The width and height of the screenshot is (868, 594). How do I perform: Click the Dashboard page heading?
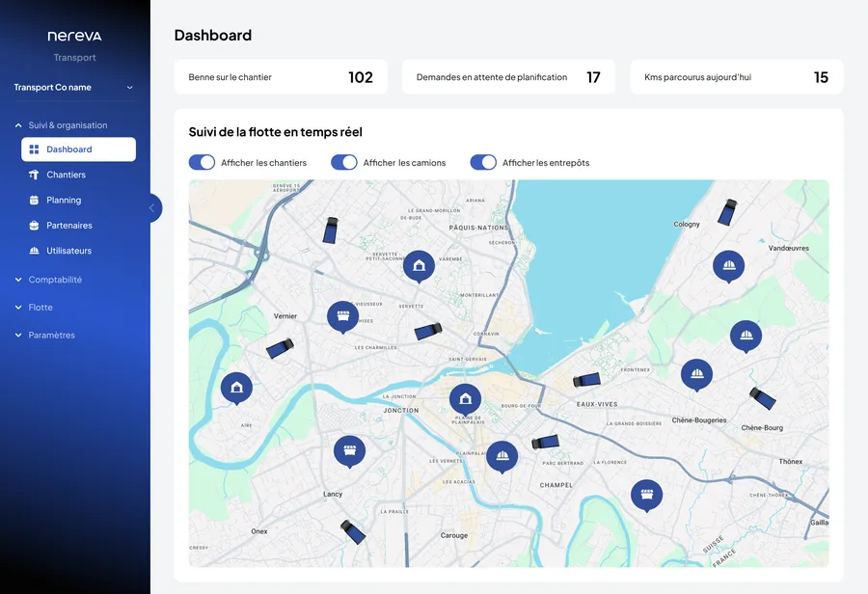pyautogui.click(x=213, y=36)
